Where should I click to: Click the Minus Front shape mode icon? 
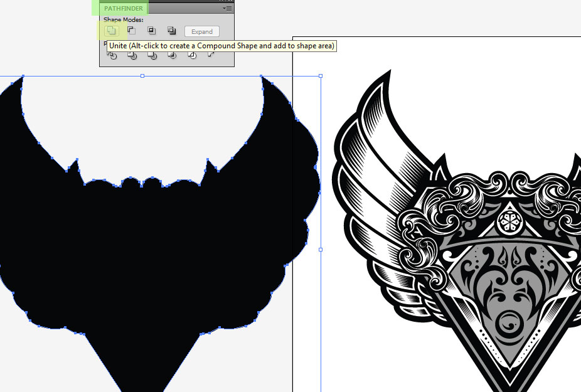tap(131, 30)
